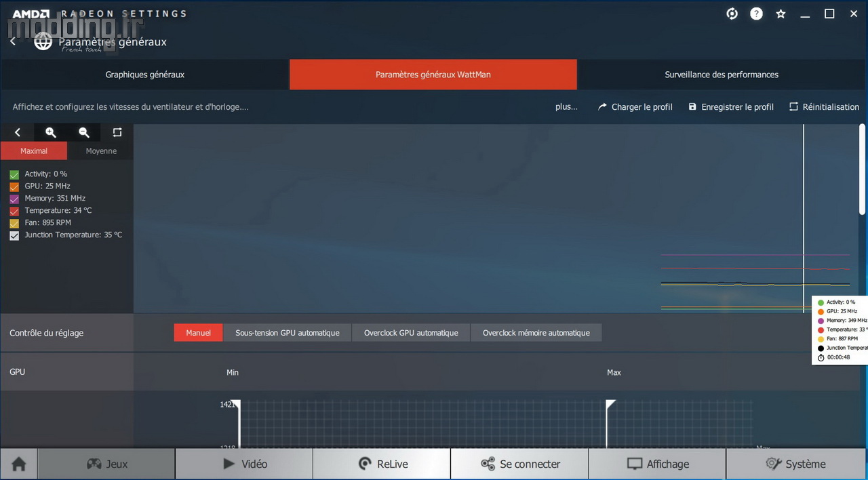Click Charger le profil
This screenshot has height=480, width=868.
635,106
